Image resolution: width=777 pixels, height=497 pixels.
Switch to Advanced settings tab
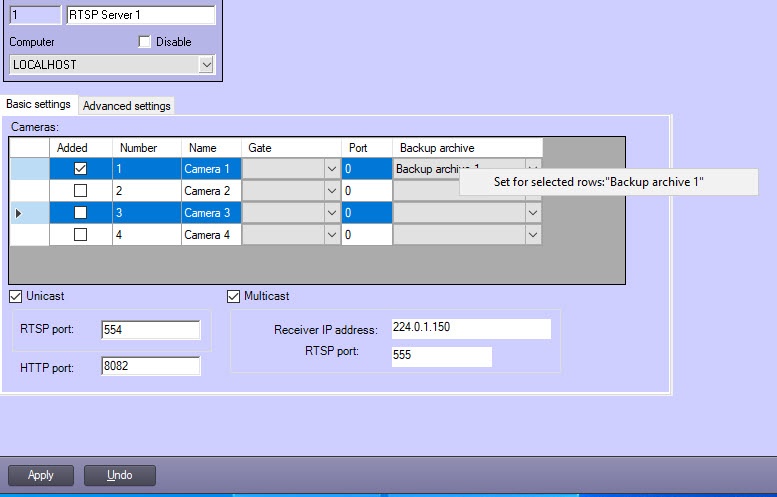(127, 106)
